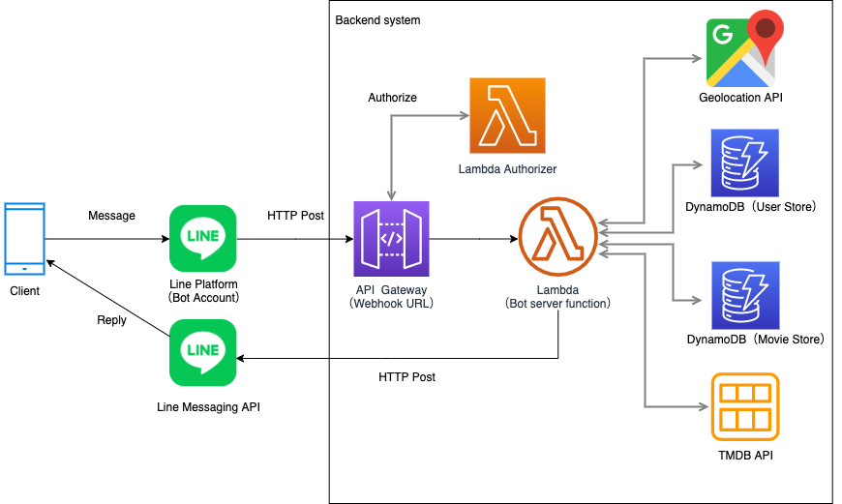Select the Line Messaging API icon

click(203, 353)
